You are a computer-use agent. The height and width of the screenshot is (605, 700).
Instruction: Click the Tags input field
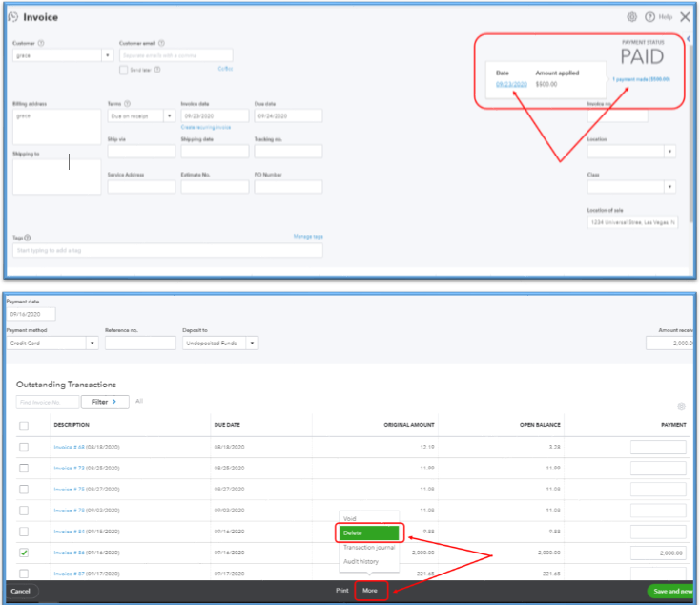coord(168,250)
